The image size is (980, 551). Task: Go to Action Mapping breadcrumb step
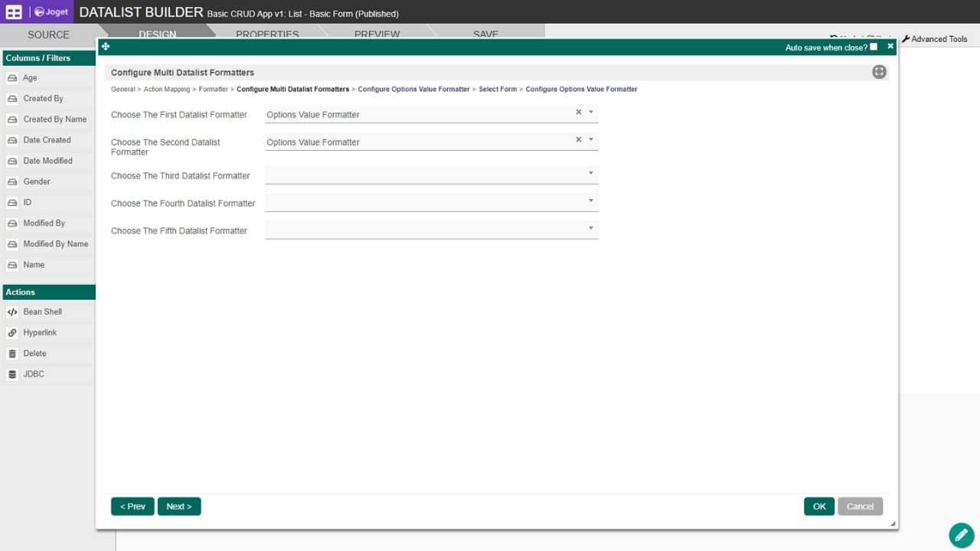pyautogui.click(x=167, y=90)
